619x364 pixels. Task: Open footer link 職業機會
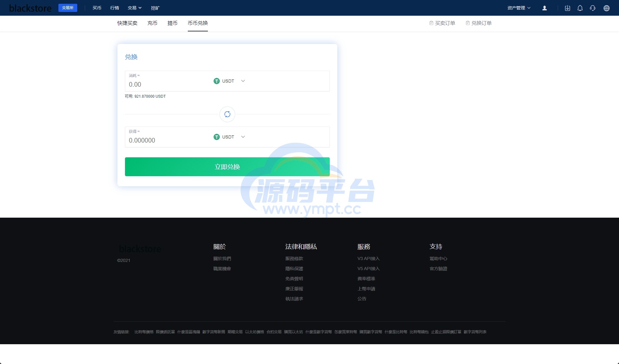click(222, 269)
